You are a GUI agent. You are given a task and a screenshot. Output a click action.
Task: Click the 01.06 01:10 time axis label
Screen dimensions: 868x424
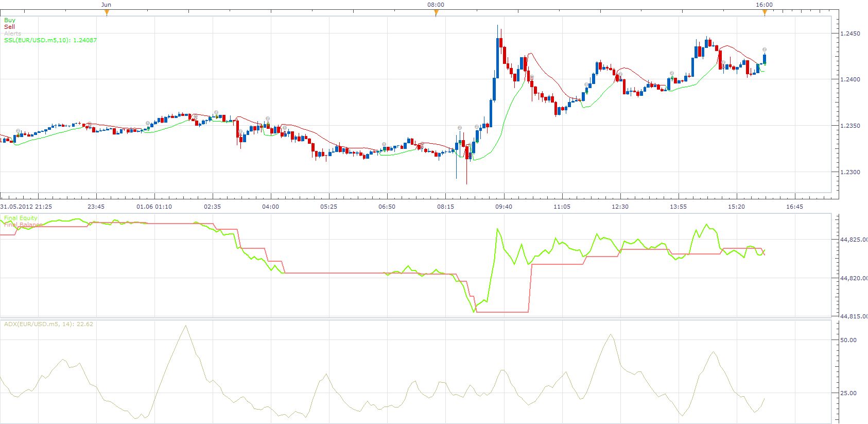(154, 207)
